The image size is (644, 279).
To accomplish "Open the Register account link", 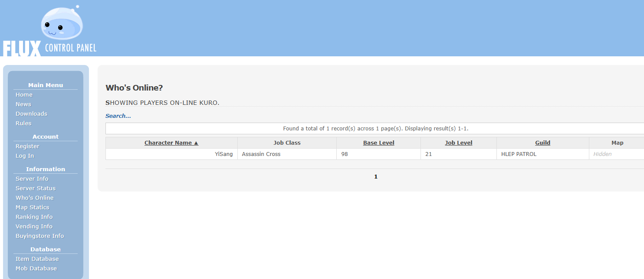I will pyautogui.click(x=27, y=146).
